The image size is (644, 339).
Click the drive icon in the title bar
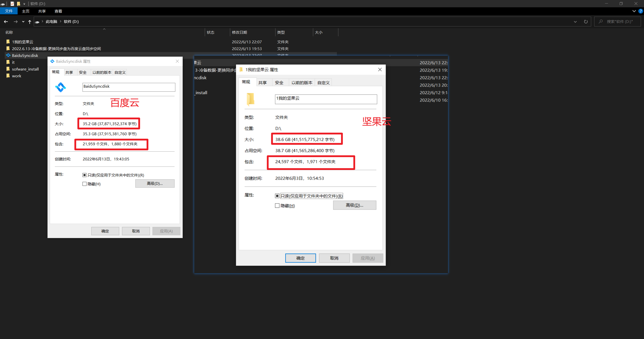pyautogui.click(x=3, y=4)
